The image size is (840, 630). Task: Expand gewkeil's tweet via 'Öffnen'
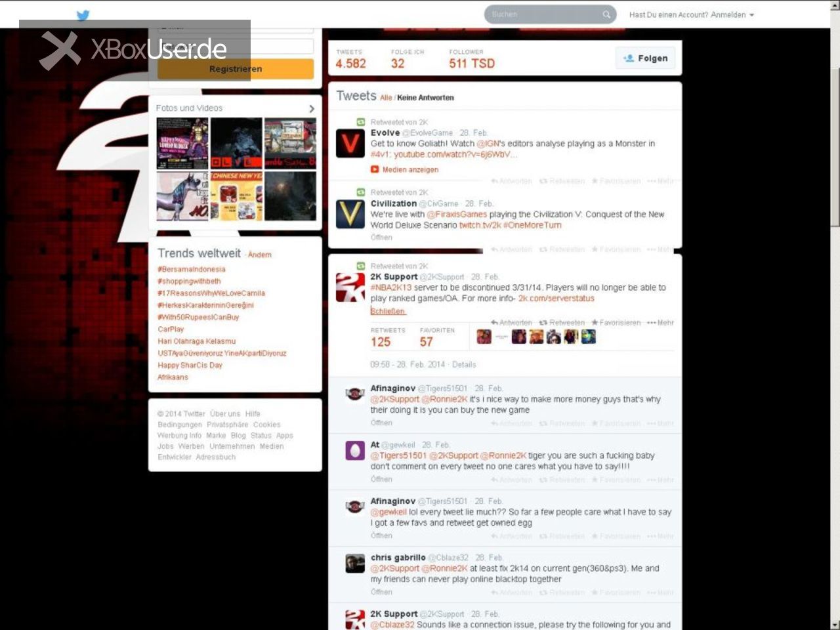coord(381,479)
